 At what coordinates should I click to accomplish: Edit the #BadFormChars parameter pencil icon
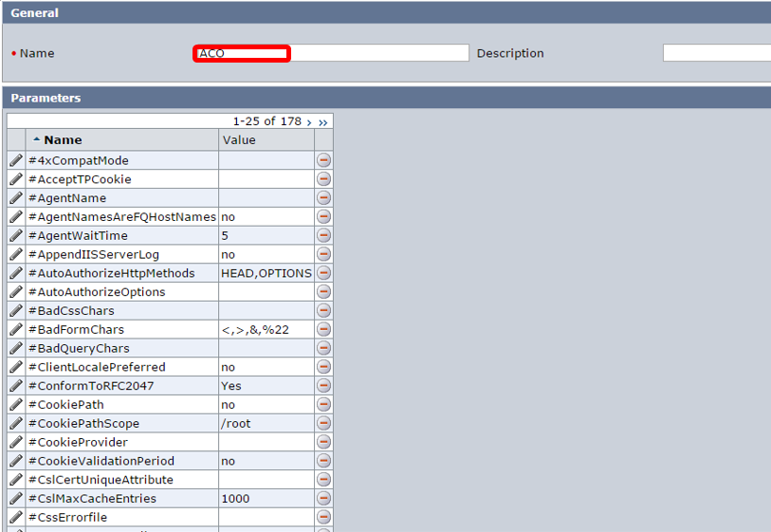[16, 329]
